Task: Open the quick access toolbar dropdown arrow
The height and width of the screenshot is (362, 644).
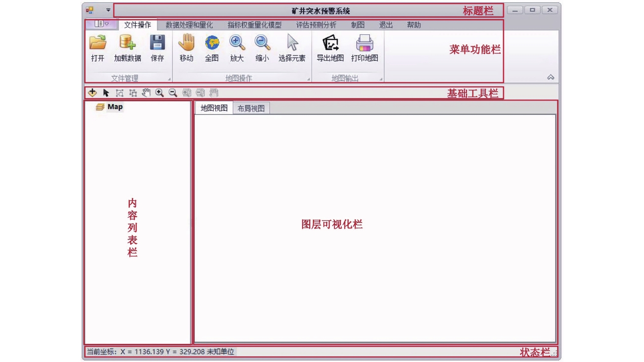Action: [108, 10]
